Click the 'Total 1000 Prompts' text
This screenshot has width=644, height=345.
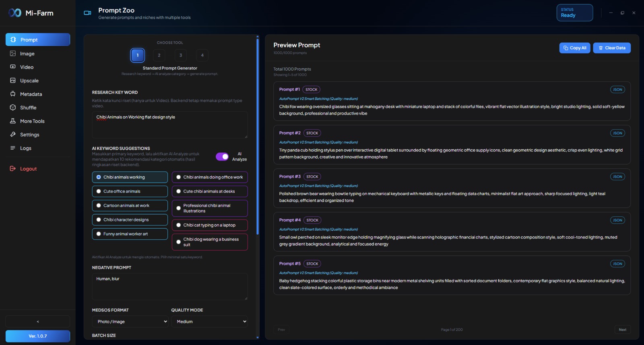292,69
